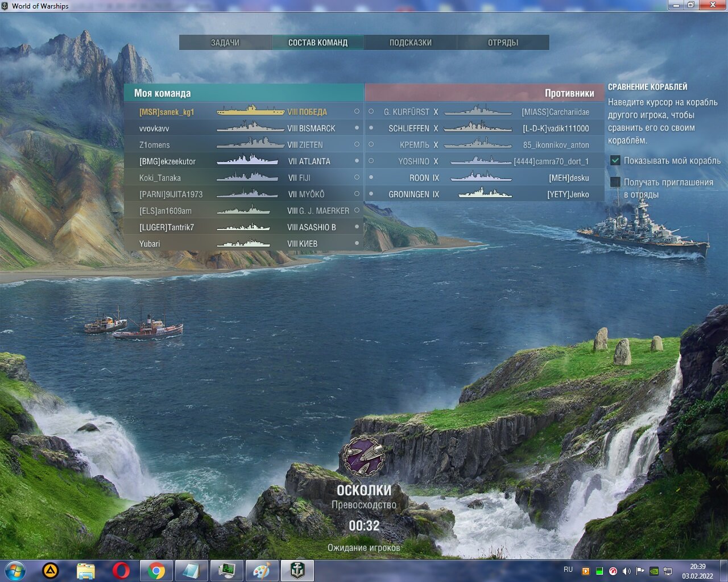Click the World of Warships taskbar icon

pyautogui.click(x=297, y=570)
